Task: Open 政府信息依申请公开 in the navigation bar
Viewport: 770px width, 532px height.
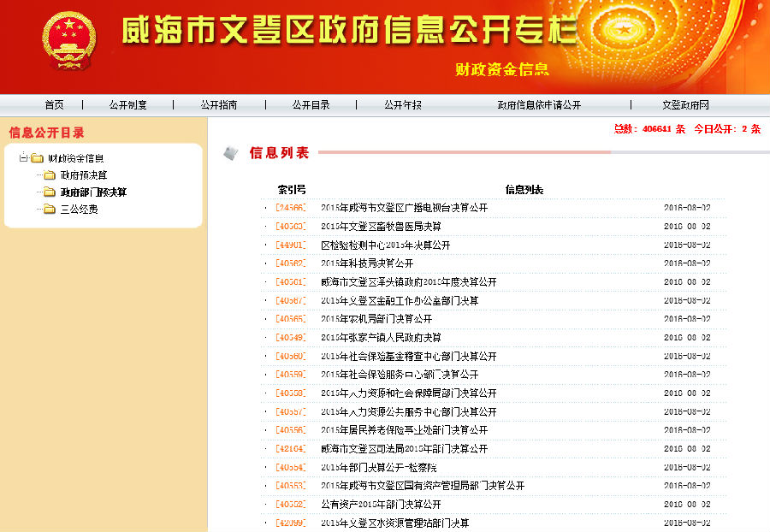Action: [538, 104]
